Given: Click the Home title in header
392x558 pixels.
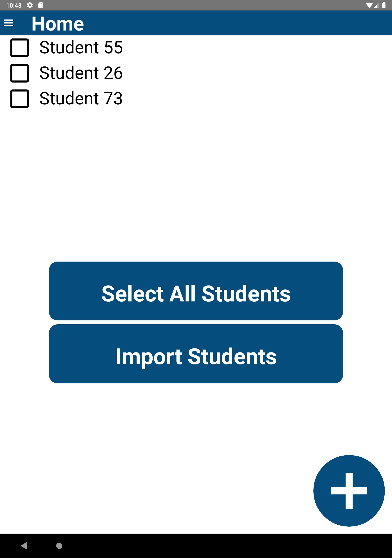Looking at the screenshot, I should [x=57, y=24].
